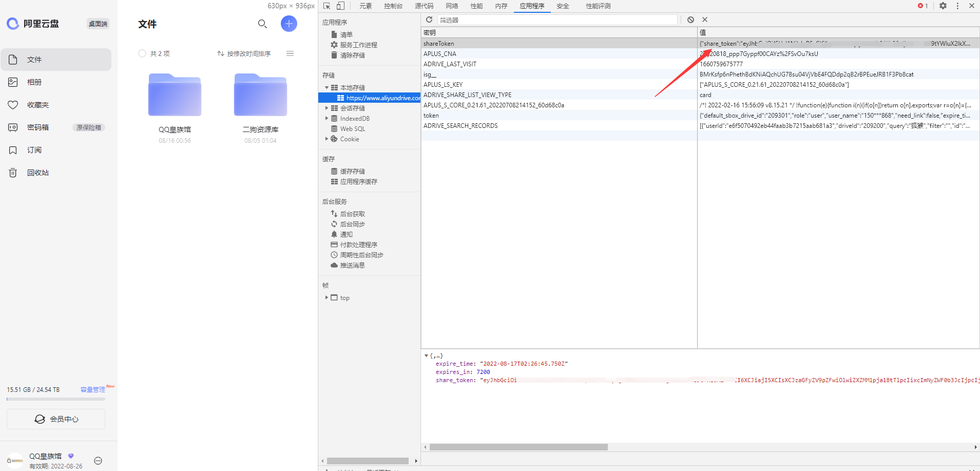Click the storage refresh icon
980x471 pixels.
429,20
